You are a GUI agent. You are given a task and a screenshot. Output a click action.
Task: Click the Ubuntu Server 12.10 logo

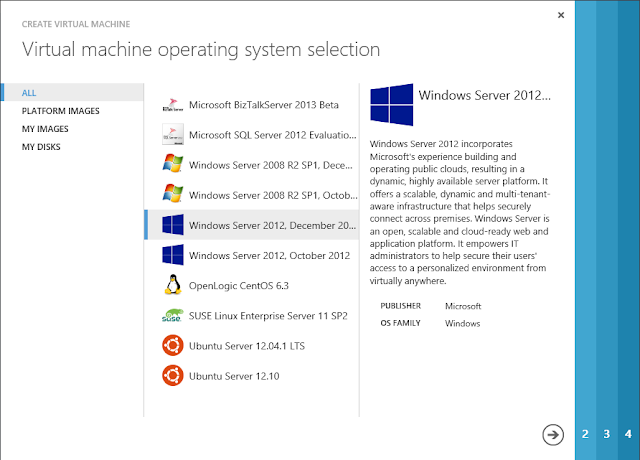coord(173,376)
